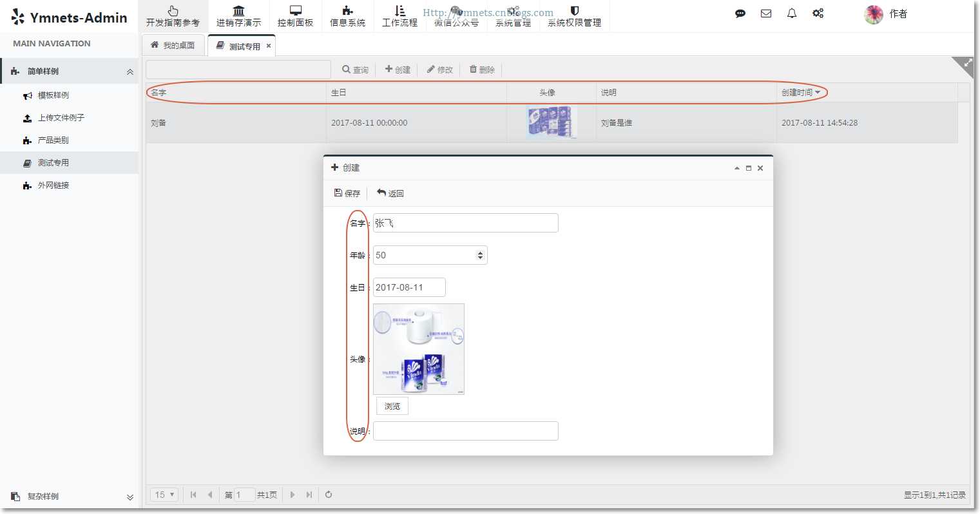Open the page size dropdown showing 15
Screen dimensions: 980x514
coord(164,495)
